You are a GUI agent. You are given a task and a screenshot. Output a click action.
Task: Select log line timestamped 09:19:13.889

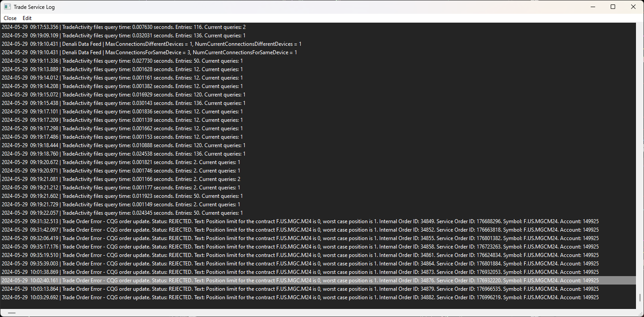pos(318,69)
